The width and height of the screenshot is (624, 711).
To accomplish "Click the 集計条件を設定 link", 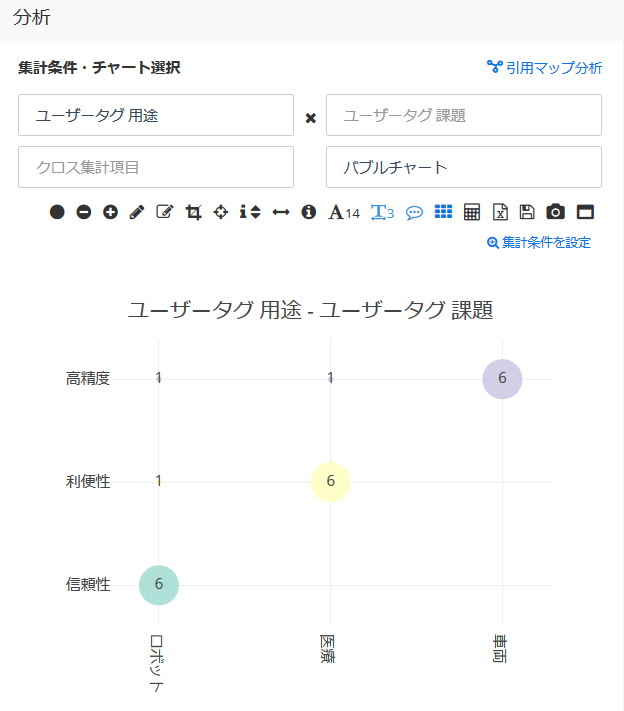I will tap(539, 242).
